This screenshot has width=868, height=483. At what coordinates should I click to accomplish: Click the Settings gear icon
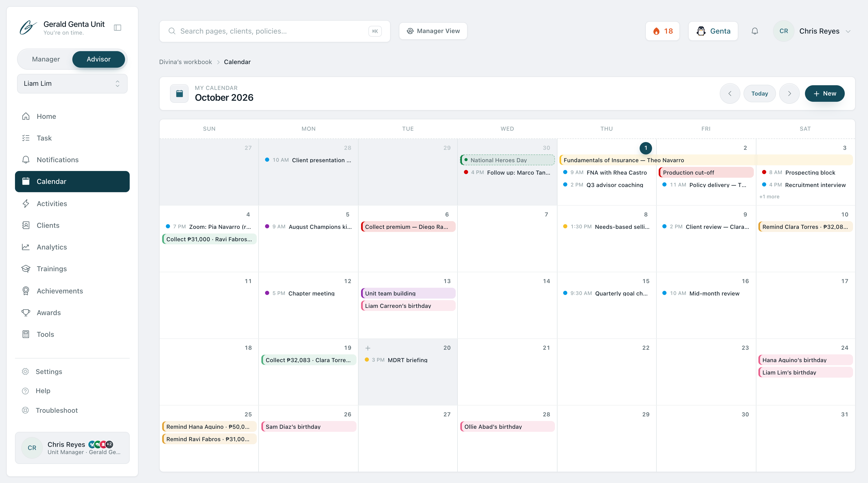tap(25, 371)
